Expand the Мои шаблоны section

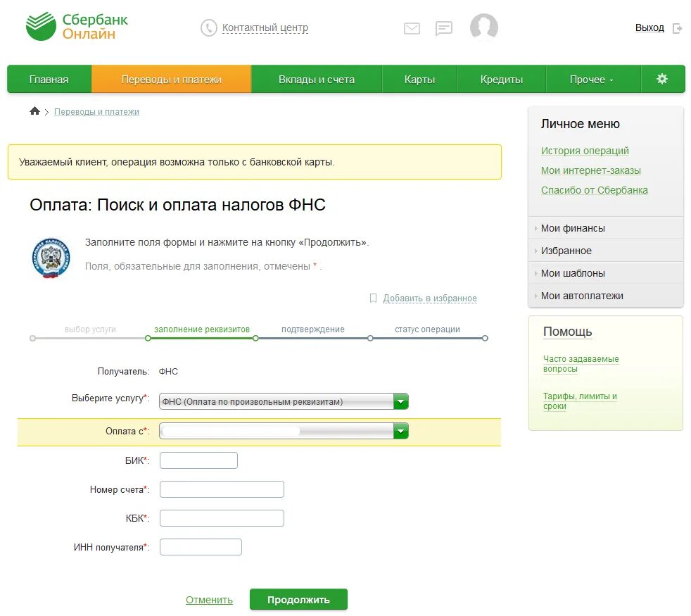coord(606,273)
